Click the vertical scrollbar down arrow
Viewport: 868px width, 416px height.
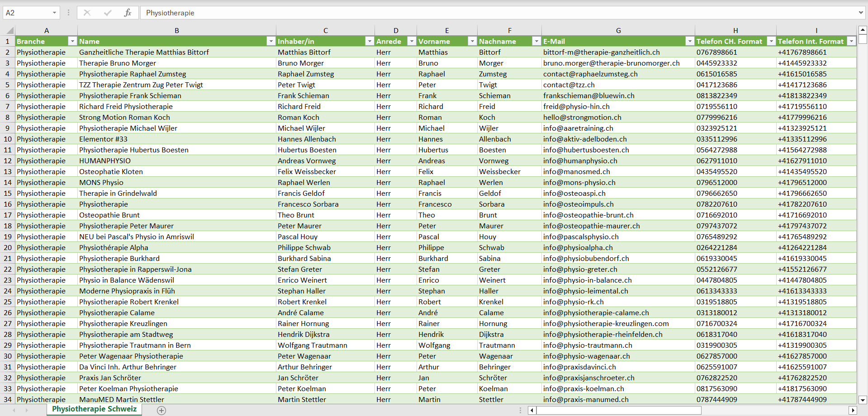pos(863,400)
